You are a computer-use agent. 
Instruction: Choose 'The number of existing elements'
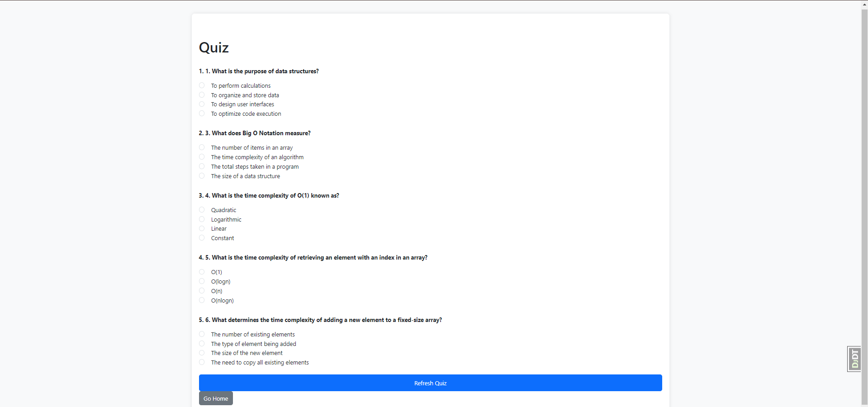click(x=202, y=334)
